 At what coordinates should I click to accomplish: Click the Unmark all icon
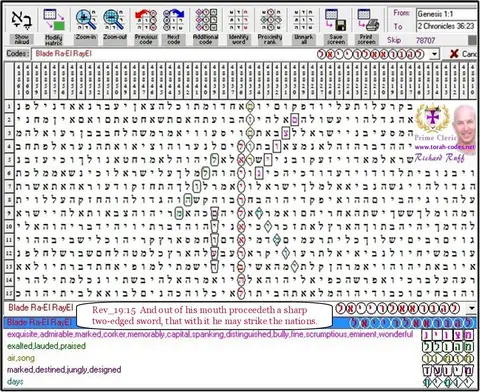303,19
